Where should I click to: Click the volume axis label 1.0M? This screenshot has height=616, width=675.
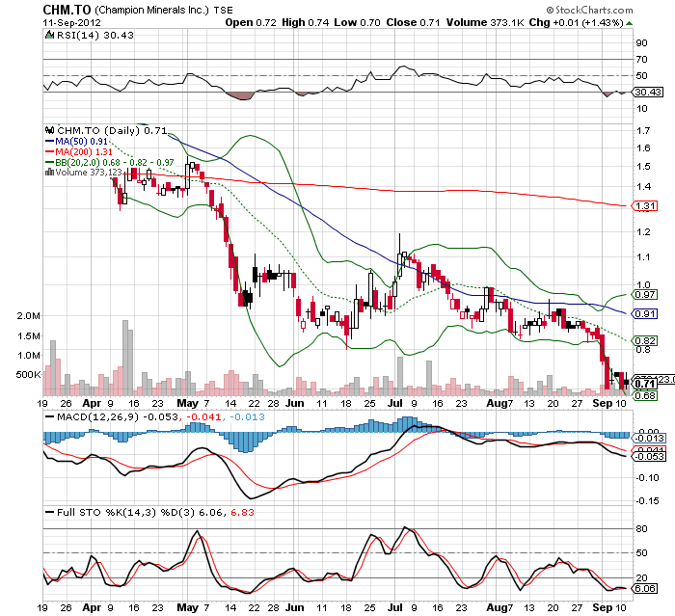[28, 356]
